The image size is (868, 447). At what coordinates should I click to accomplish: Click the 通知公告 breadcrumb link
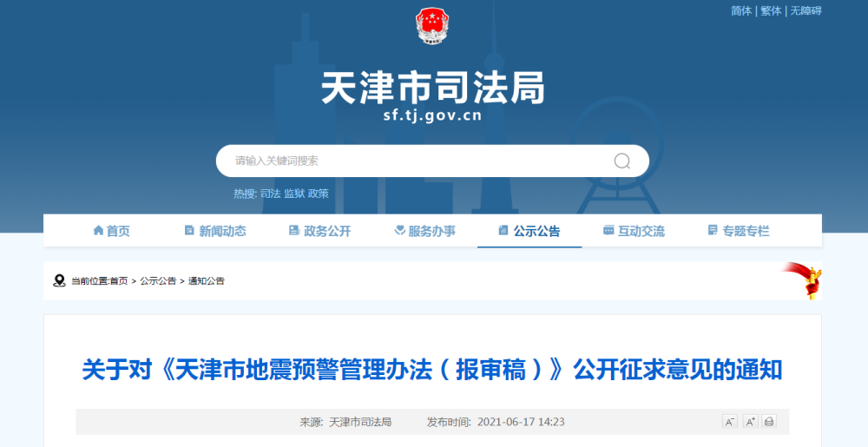(207, 281)
